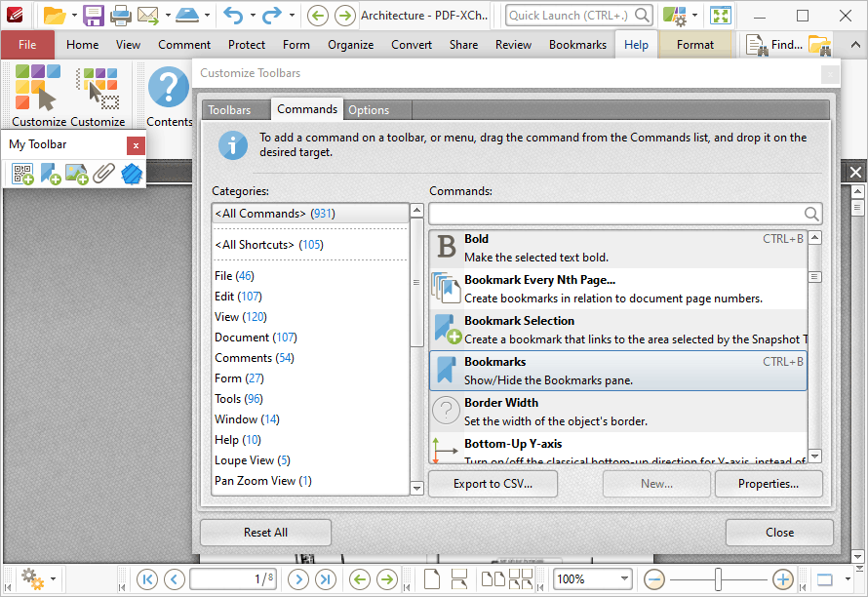This screenshot has width=868, height=597.
Task: Click the add bookmark icon in My Toolbar
Action: click(51, 174)
